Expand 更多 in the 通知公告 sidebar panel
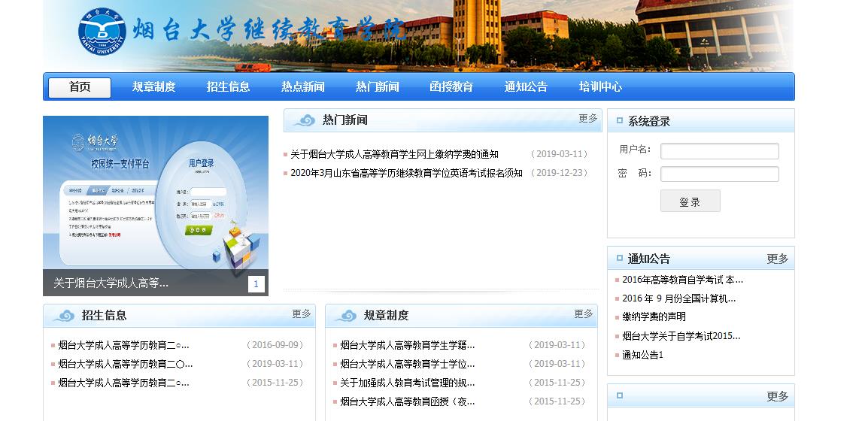Screen dimensions: 868x421 (x=777, y=259)
